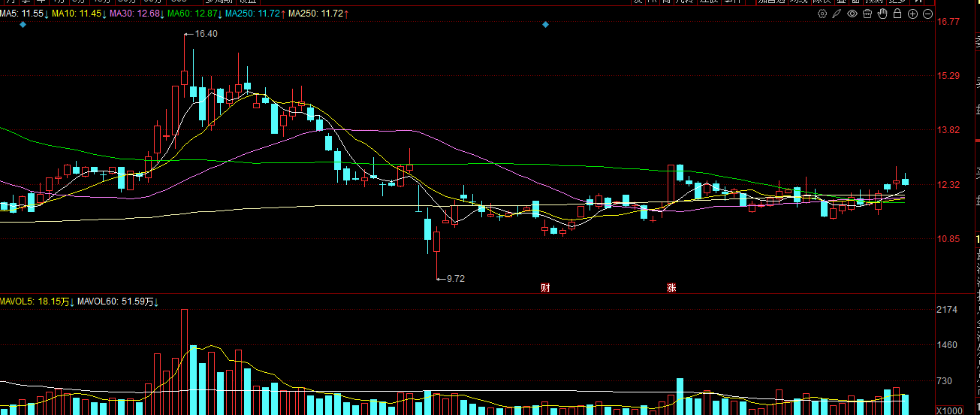Click the X1000 volume multiplier label

(949, 410)
